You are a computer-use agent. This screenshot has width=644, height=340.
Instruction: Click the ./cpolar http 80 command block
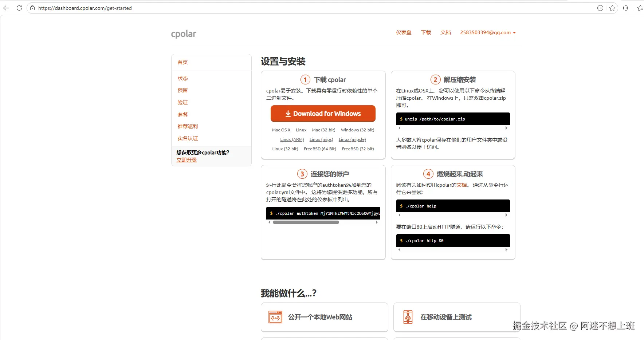[x=453, y=241]
